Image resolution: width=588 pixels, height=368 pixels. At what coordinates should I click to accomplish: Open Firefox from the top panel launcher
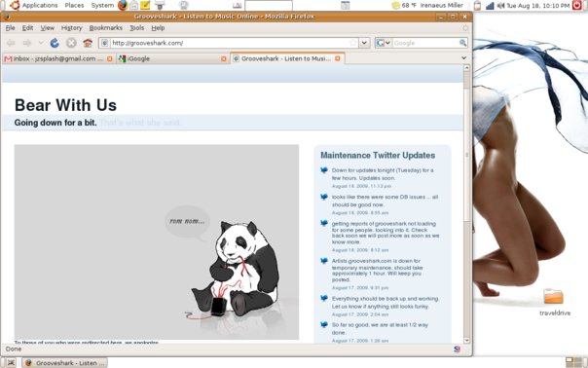click(123, 5)
